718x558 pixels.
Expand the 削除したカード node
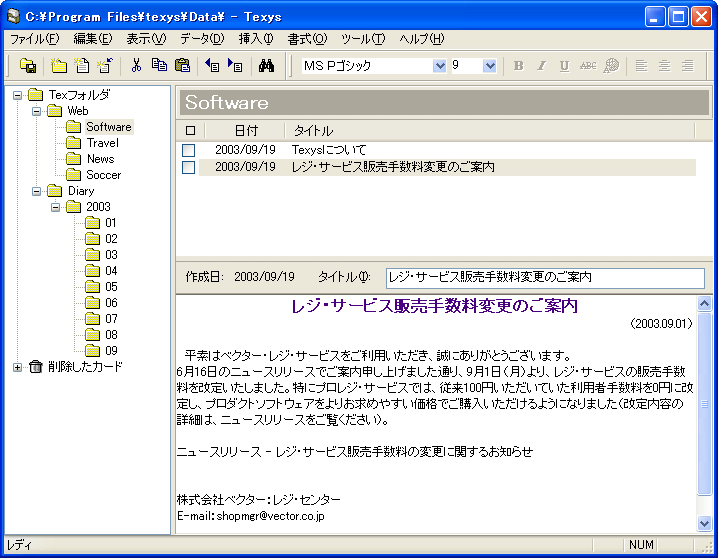click(x=17, y=367)
